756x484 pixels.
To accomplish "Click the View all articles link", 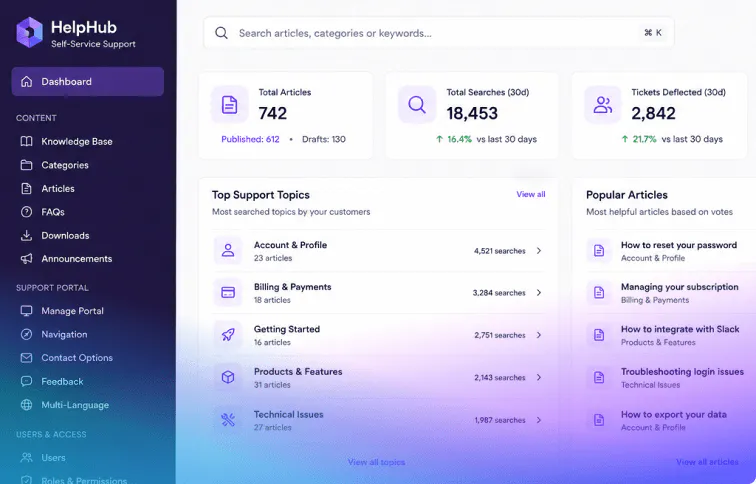I will click(x=707, y=462).
